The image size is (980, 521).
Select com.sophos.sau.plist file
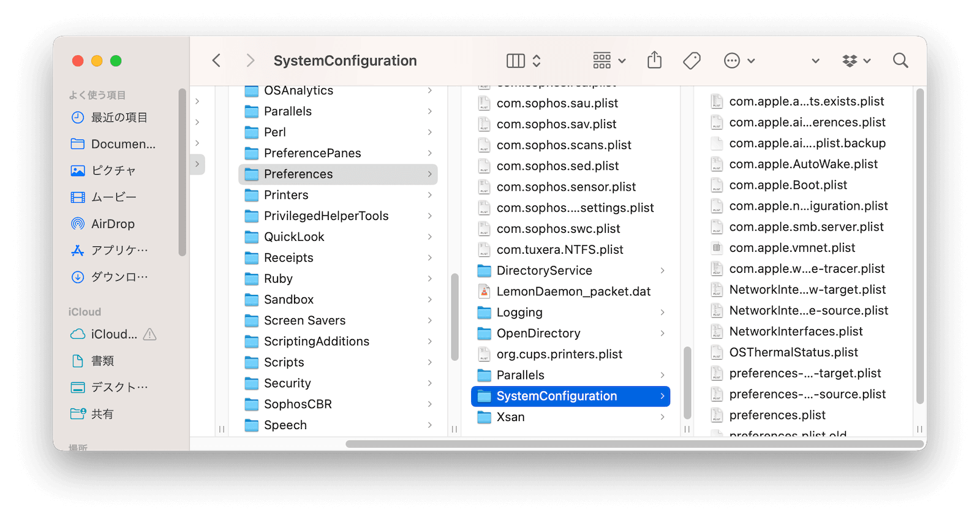tap(571, 103)
